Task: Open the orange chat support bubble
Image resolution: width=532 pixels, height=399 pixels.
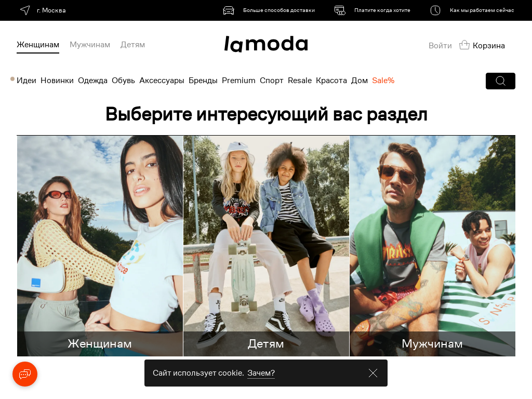Action: [x=25, y=374]
